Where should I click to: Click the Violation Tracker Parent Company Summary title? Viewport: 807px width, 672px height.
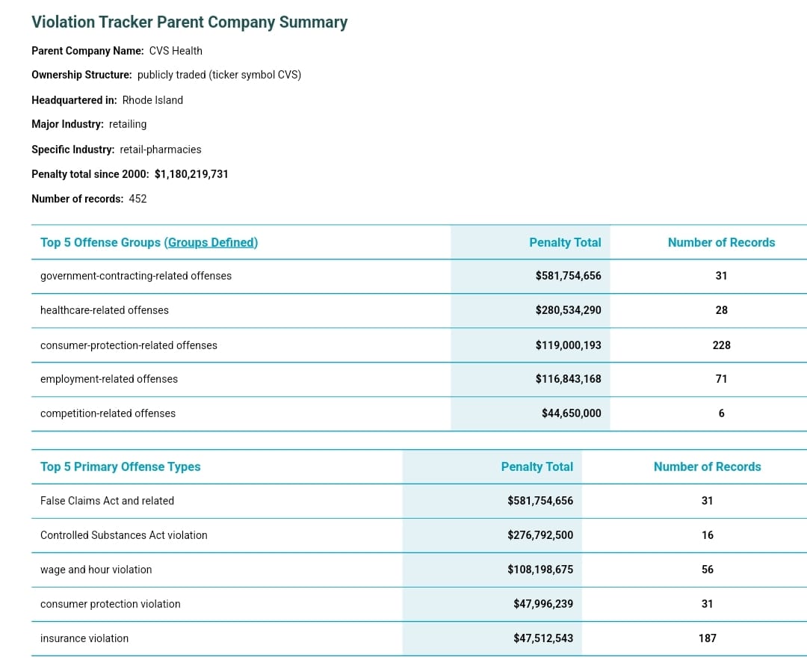pyautogui.click(x=189, y=22)
